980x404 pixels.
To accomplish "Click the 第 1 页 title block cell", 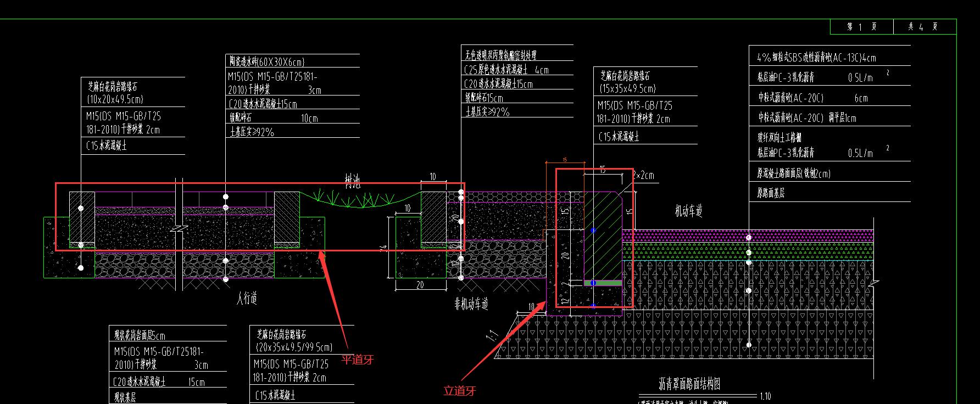I will click(862, 26).
